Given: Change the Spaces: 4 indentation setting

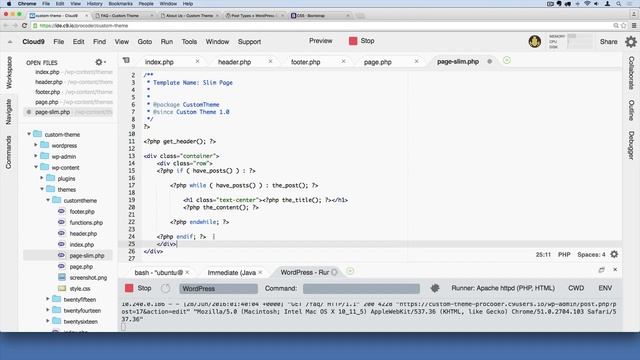Looking at the screenshot, I should pyautogui.click(x=591, y=254).
